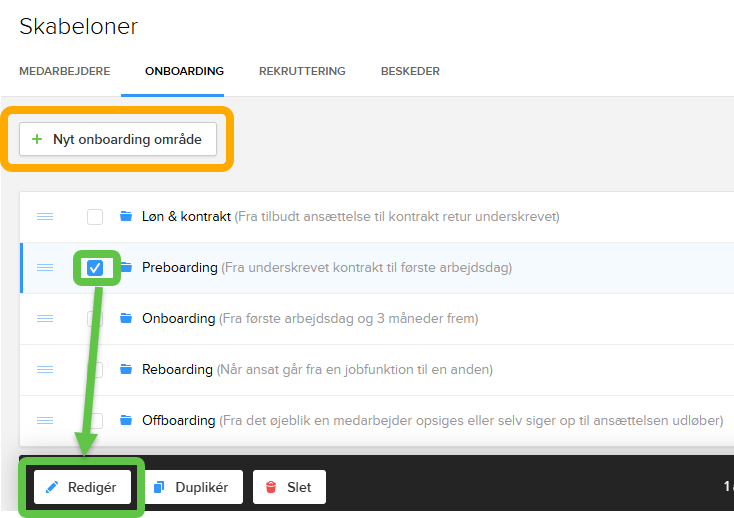Open the Reboarding area name
734x518 pixels.
pos(177,370)
